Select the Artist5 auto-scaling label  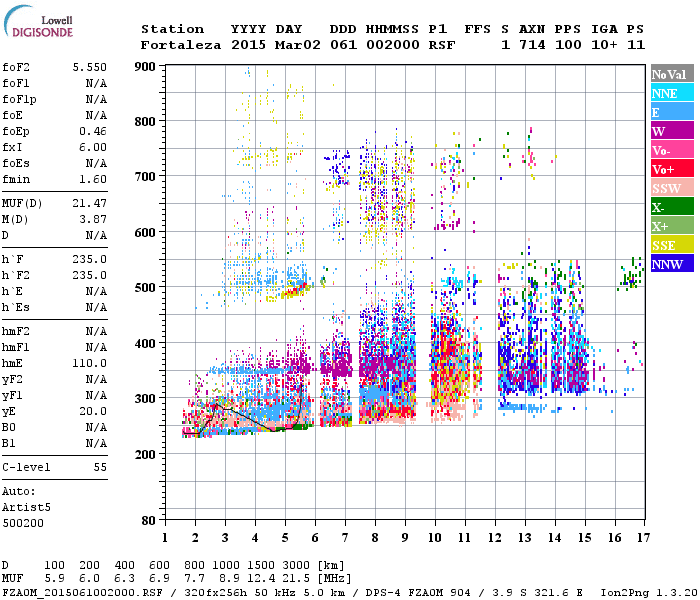28,507
